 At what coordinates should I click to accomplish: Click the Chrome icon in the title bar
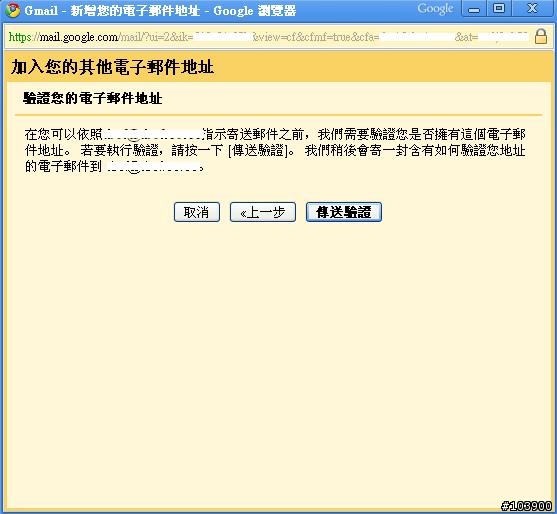tap(12, 10)
